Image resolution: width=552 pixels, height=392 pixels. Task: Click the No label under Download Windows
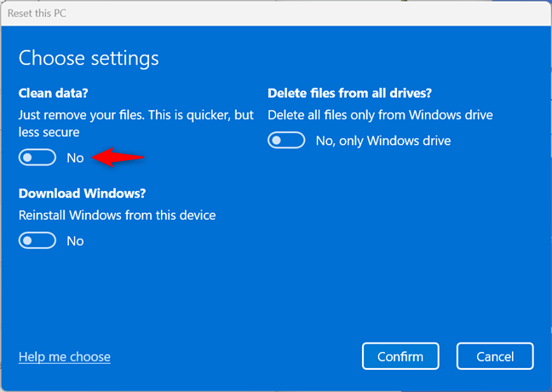click(x=75, y=241)
